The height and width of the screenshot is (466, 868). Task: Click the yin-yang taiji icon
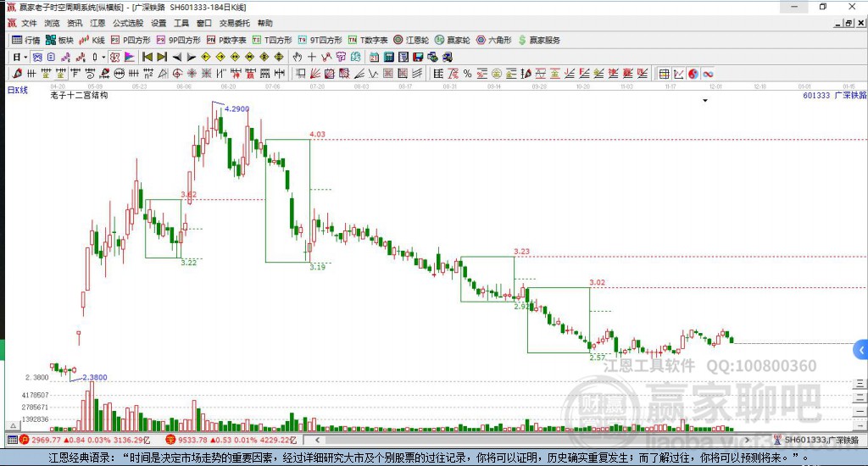click(x=693, y=74)
